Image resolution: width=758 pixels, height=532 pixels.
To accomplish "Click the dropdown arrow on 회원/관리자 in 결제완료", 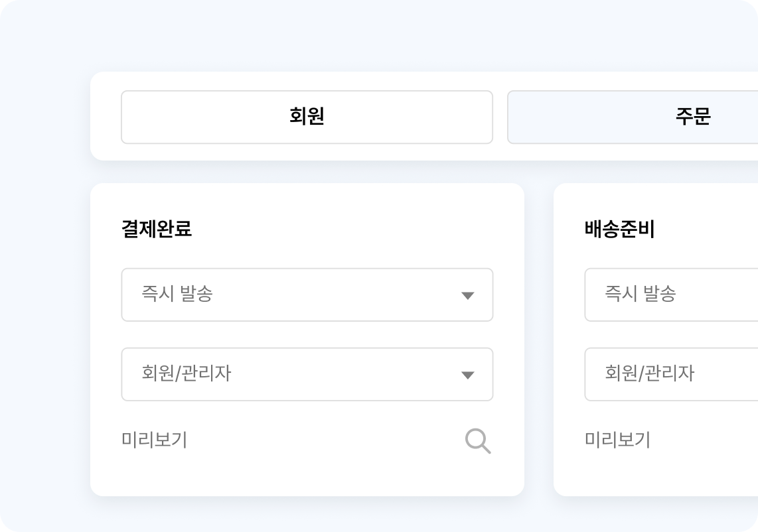I will pos(469,374).
